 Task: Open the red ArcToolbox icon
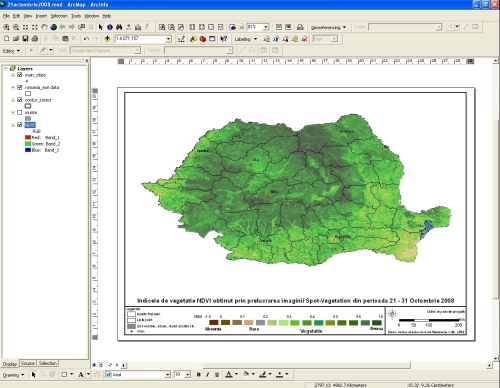[202, 39]
